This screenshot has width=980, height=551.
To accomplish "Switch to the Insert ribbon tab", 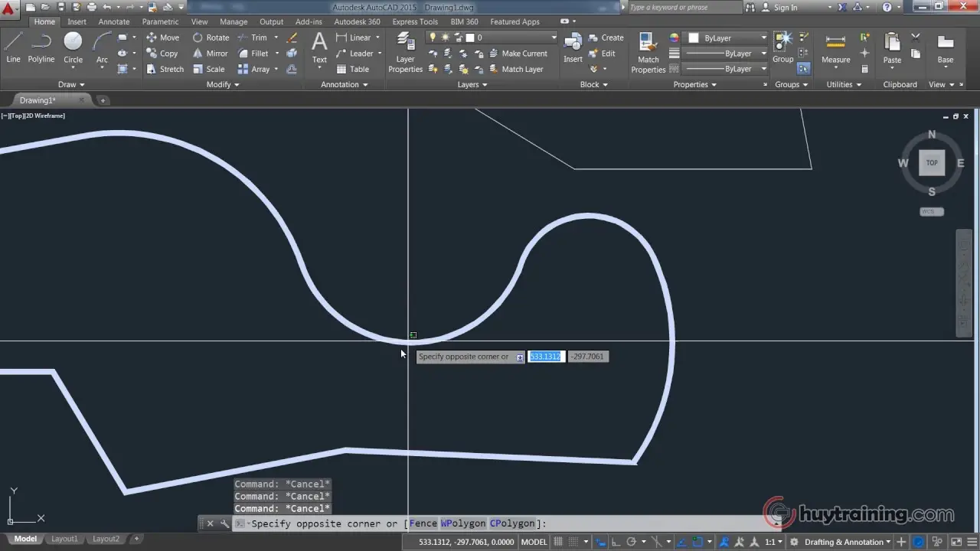I will (77, 21).
